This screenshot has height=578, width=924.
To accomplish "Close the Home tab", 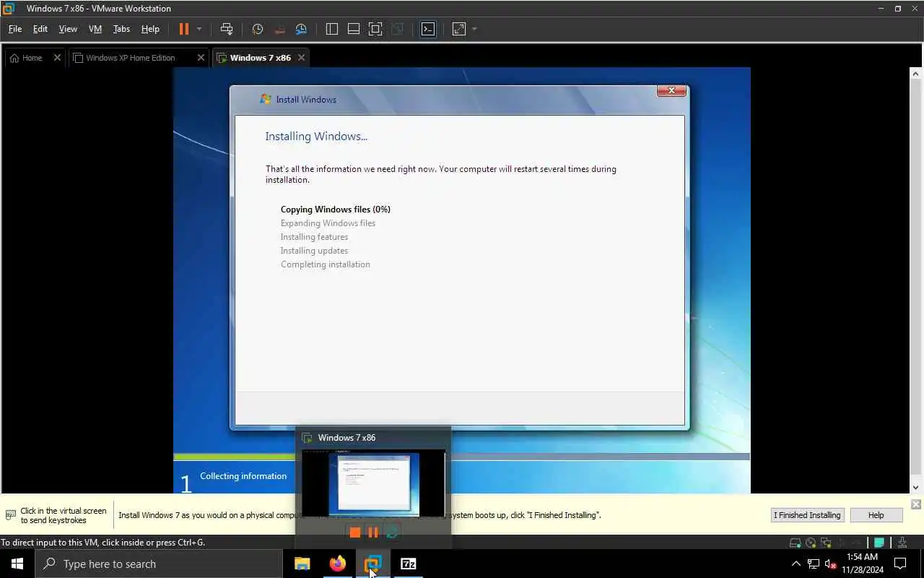I will click(57, 58).
